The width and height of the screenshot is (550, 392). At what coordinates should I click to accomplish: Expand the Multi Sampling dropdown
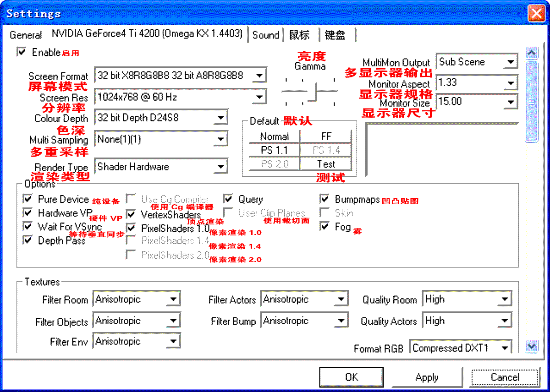point(220,138)
